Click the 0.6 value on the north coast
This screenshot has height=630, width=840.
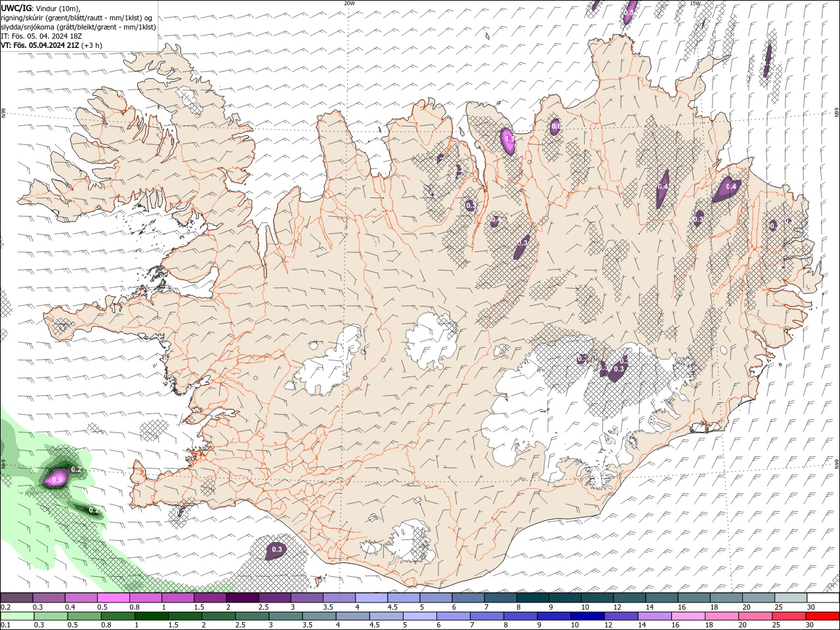(556, 125)
